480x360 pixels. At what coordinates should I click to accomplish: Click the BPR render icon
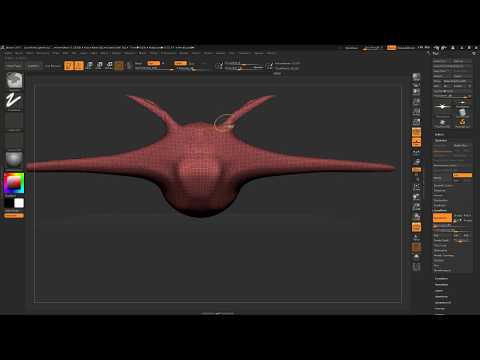[416, 77]
